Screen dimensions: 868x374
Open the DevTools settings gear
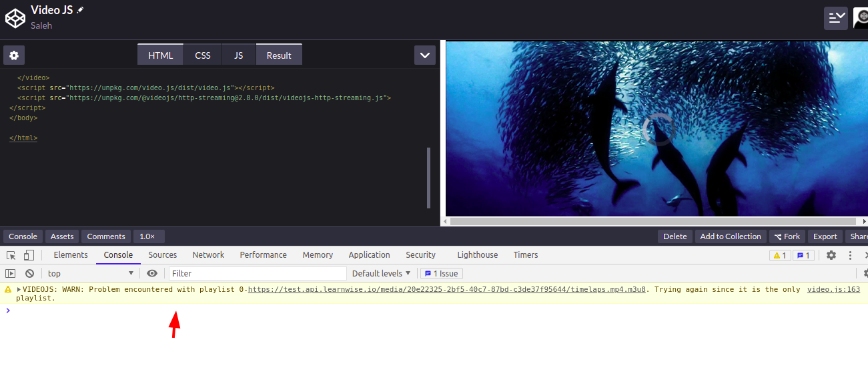831,255
